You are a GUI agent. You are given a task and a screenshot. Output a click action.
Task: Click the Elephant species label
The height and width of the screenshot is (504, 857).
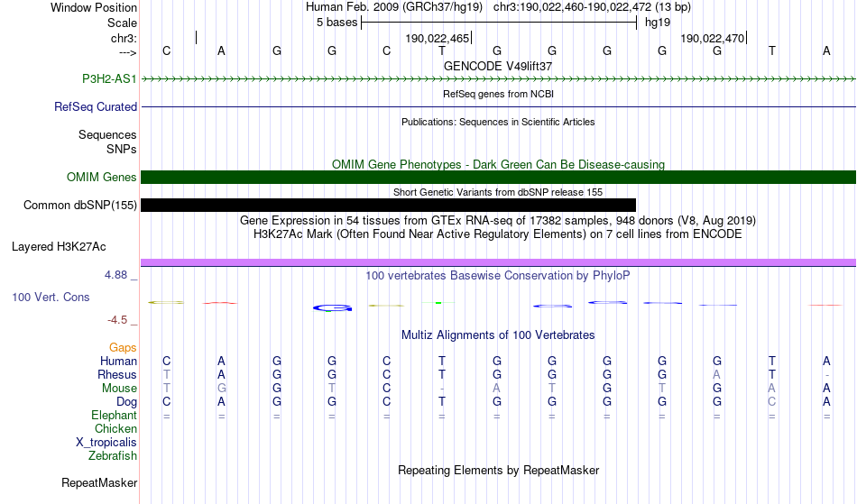pos(114,415)
